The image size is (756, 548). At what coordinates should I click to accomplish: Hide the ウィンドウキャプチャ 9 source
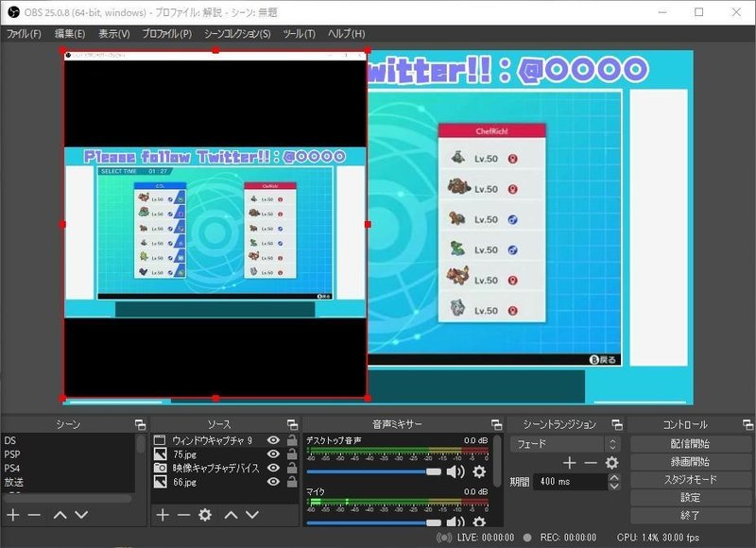(x=273, y=440)
